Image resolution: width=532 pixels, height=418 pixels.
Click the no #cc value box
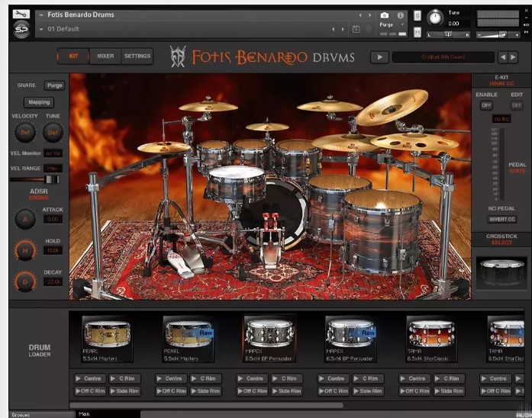(501, 119)
